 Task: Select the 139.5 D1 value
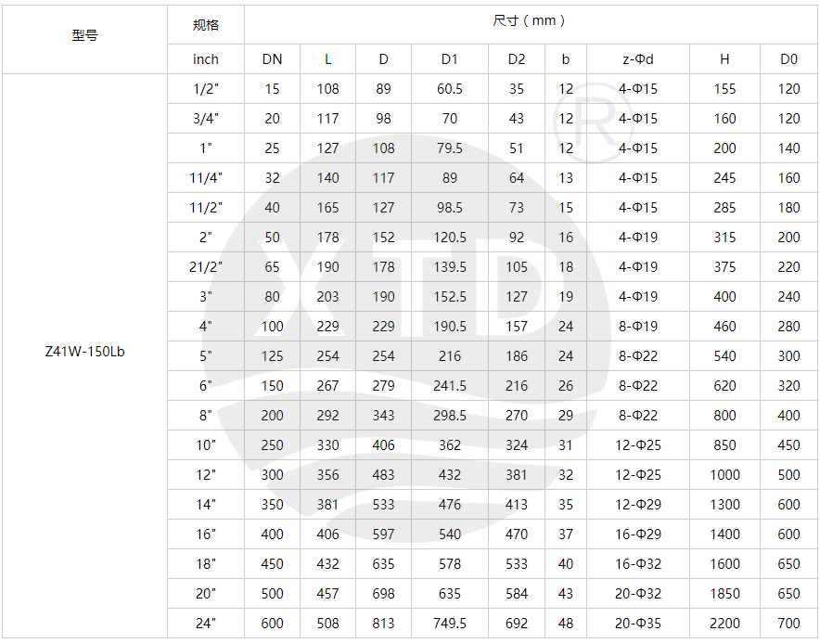tap(450, 267)
